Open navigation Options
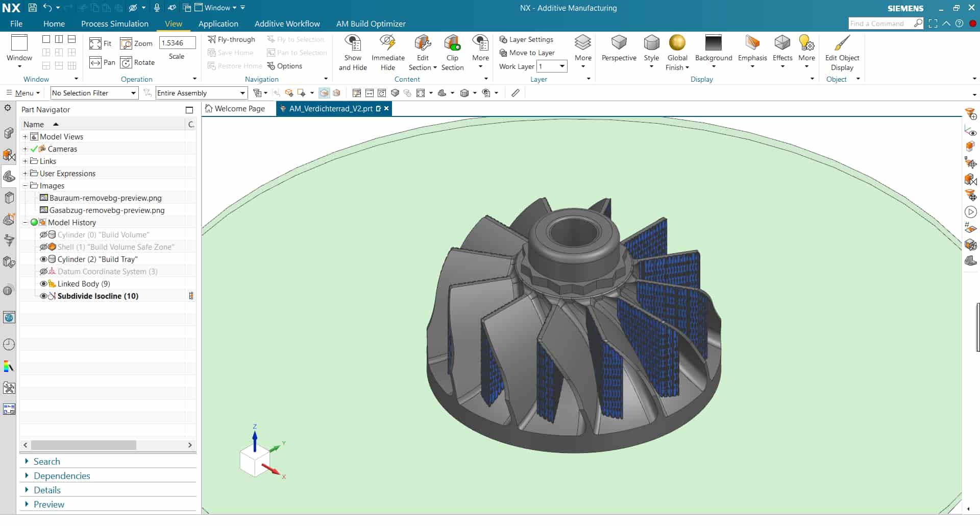 click(284, 66)
